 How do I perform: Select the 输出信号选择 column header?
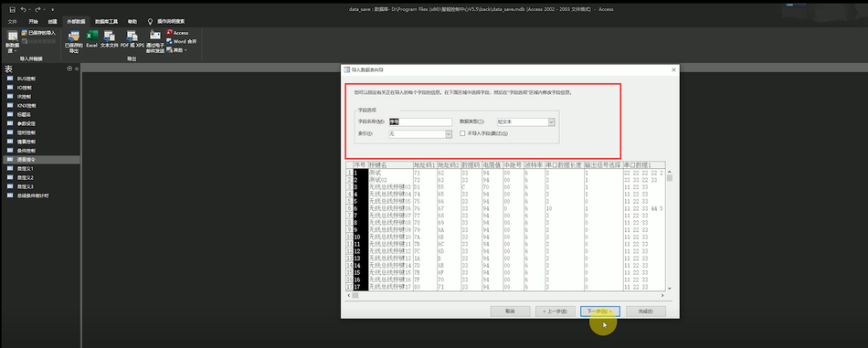pyautogui.click(x=603, y=165)
